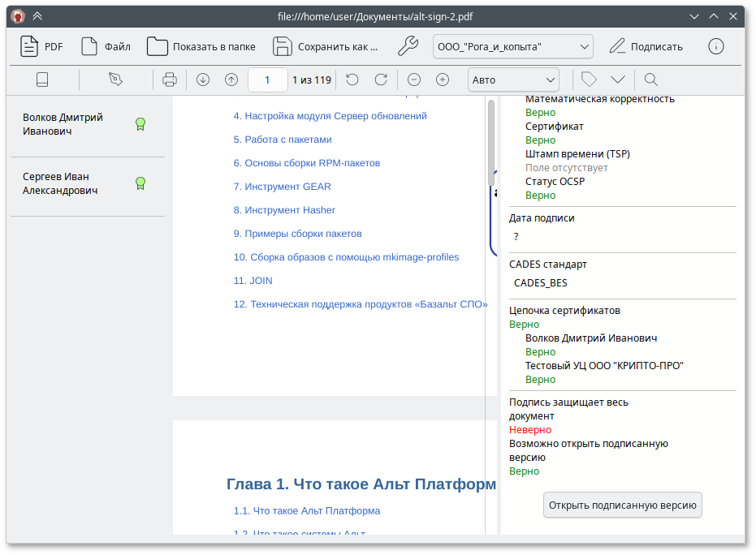The image size is (756, 555).
Task: Expand the Авто zoom dropdown
Action: click(x=513, y=80)
